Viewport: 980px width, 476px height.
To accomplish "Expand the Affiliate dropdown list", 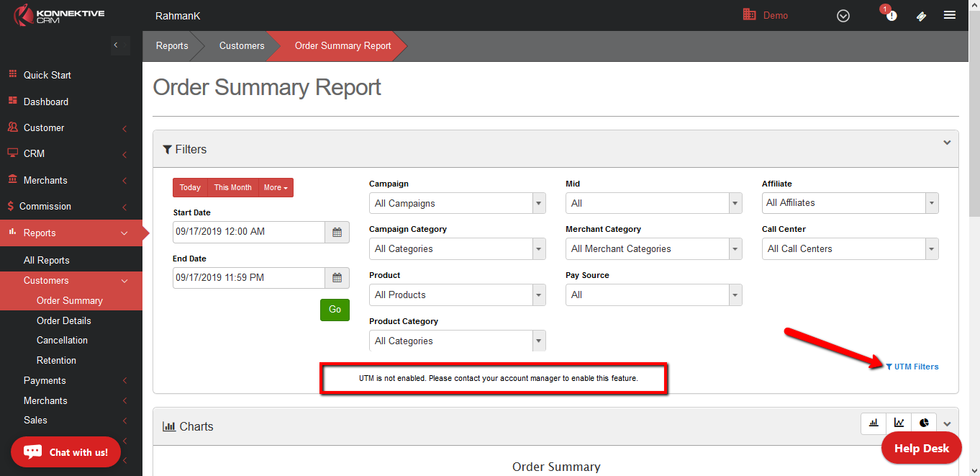I will 850,203.
